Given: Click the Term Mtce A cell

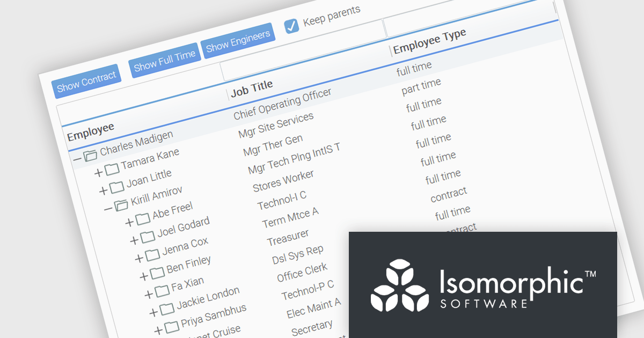Looking at the screenshot, I should [290, 217].
